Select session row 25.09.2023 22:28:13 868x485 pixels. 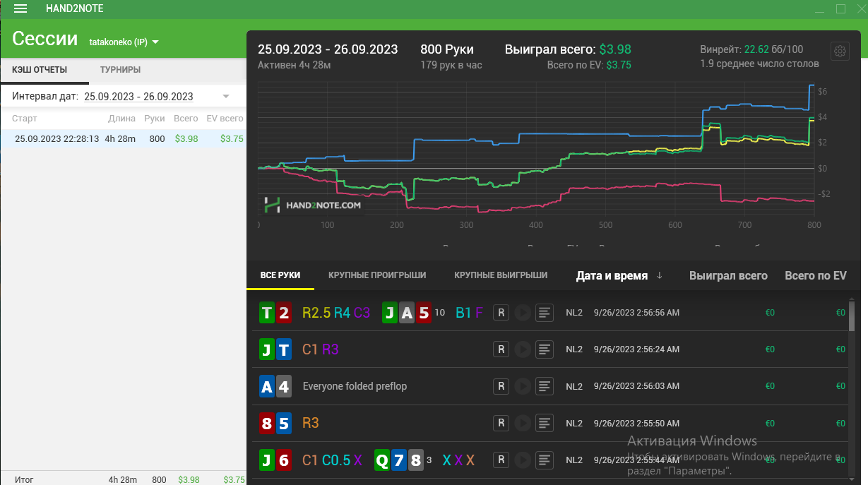tap(123, 139)
